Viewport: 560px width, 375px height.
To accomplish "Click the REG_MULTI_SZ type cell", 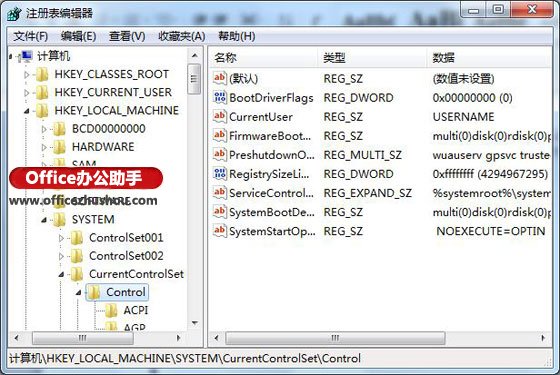I will click(362, 155).
